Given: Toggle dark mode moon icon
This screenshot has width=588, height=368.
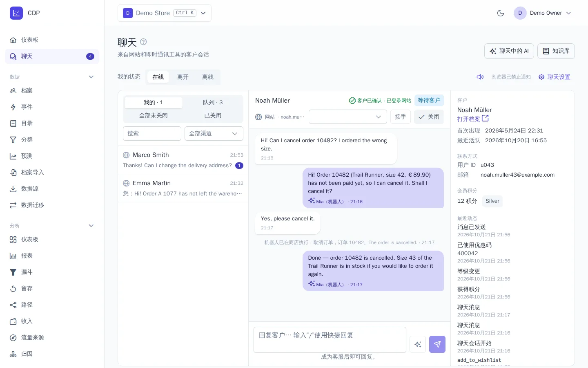Looking at the screenshot, I should 501,13.
